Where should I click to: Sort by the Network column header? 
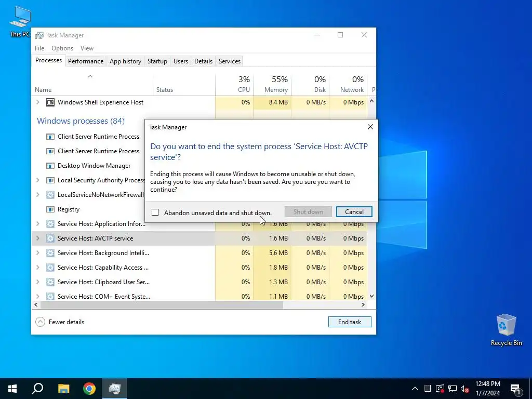[349, 85]
